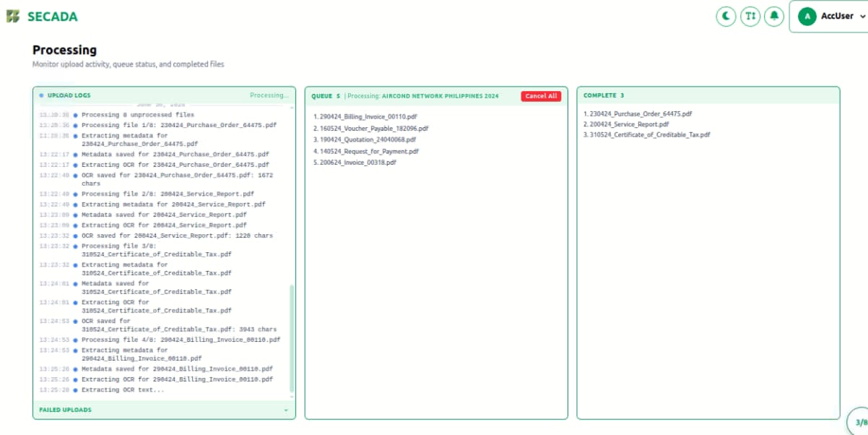The height and width of the screenshot is (435, 868).
Task: Cancel all queued files
Action: 541,96
